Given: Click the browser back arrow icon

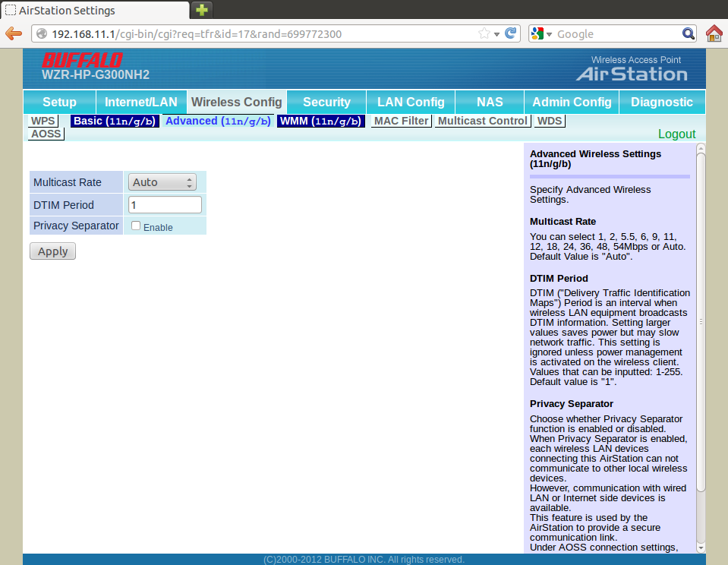Looking at the screenshot, I should (14, 33).
